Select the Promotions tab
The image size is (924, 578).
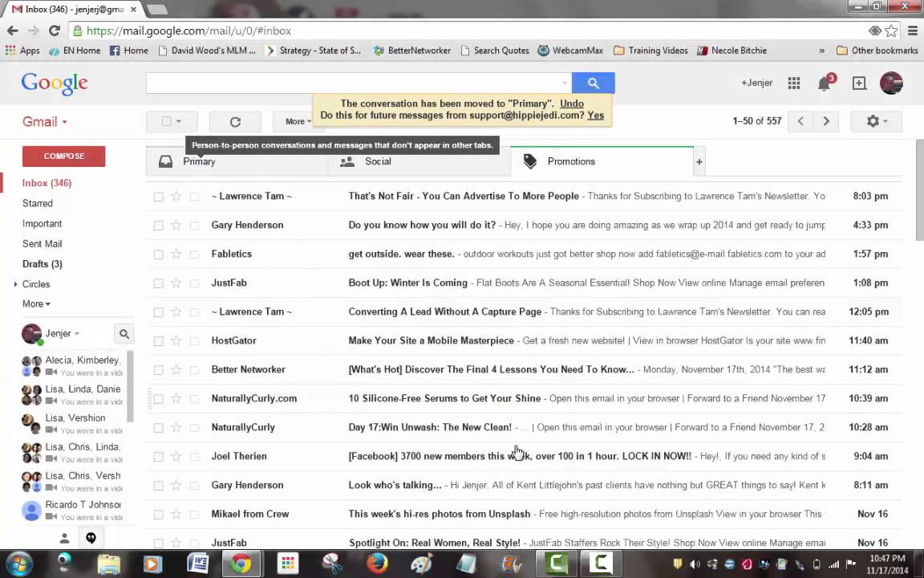point(602,161)
